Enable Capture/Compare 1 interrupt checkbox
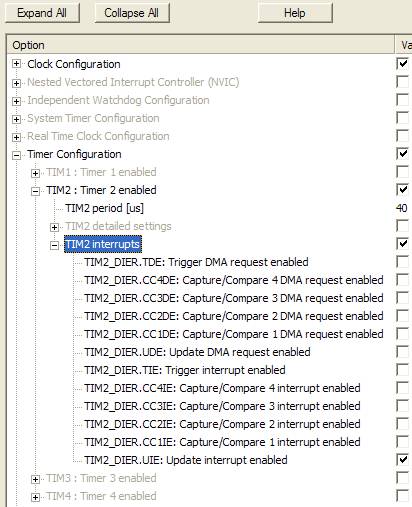This screenshot has height=507, width=412. click(x=402, y=442)
